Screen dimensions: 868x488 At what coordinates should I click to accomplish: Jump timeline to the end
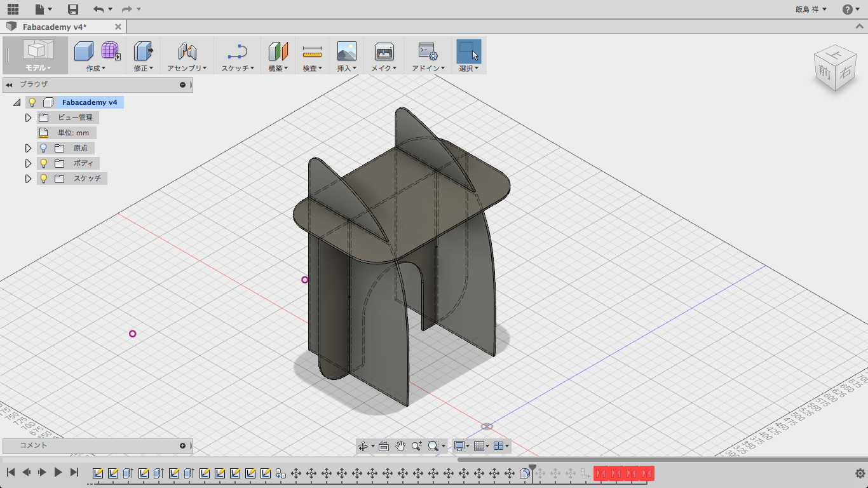click(74, 472)
